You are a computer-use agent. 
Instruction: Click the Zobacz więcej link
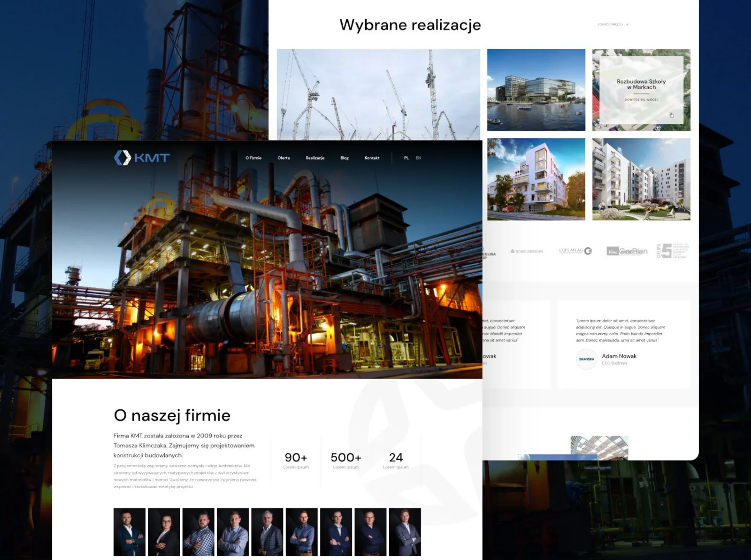610,24
